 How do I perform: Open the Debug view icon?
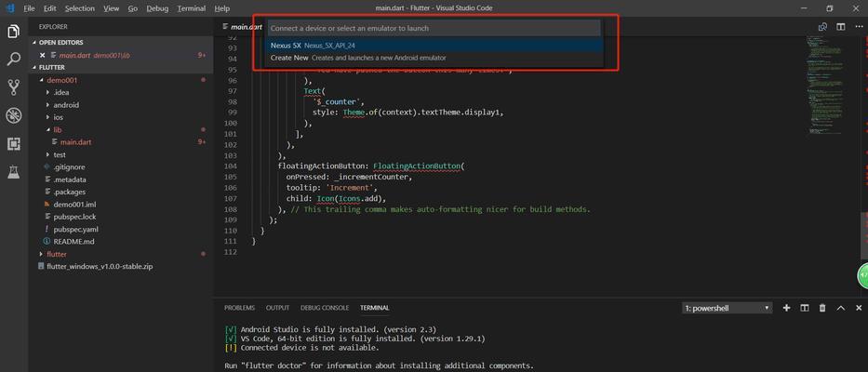(x=14, y=115)
